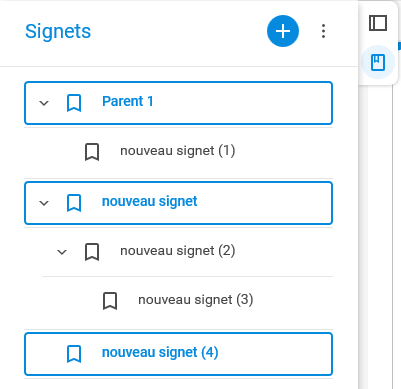This screenshot has width=401, height=389.
Task: Go to nouveau signet (2) label
Action: coord(178,251)
